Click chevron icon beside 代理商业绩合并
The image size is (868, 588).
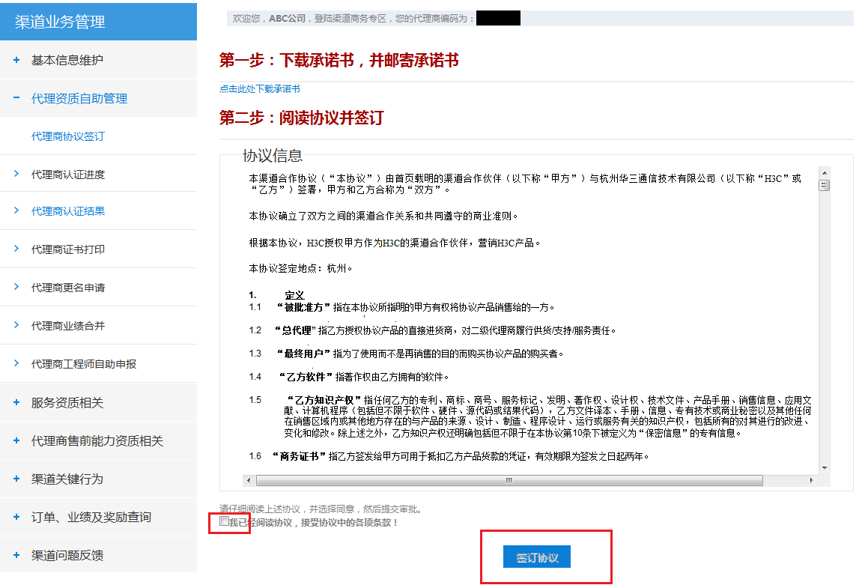point(16,325)
